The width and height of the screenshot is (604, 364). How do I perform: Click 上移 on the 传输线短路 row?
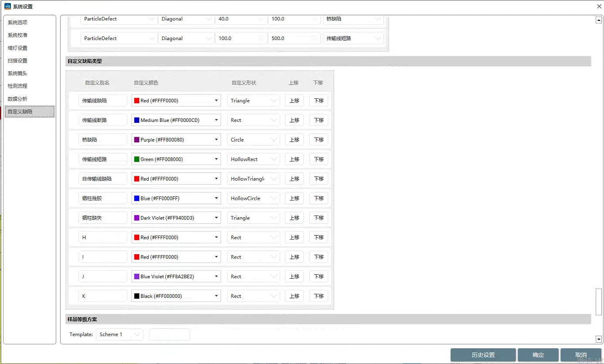pyautogui.click(x=294, y=159)
